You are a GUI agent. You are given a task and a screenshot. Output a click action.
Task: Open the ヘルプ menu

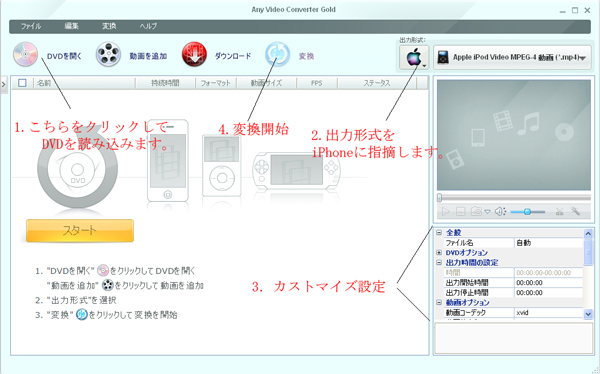pos(148,26)
